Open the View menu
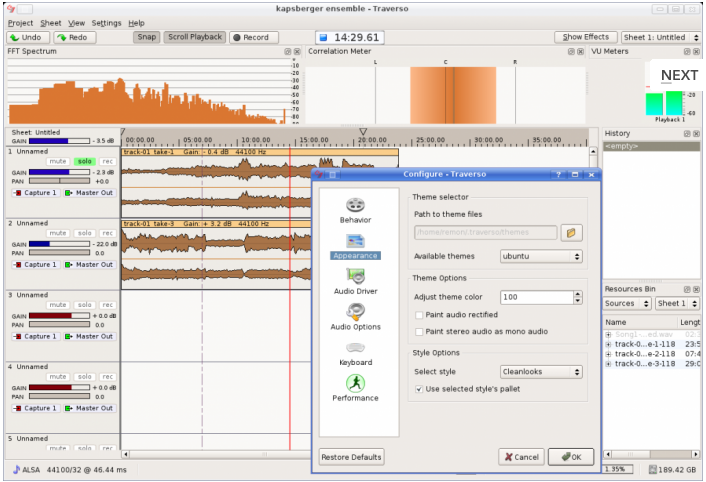The image size is (706, 482). [76, 23]
